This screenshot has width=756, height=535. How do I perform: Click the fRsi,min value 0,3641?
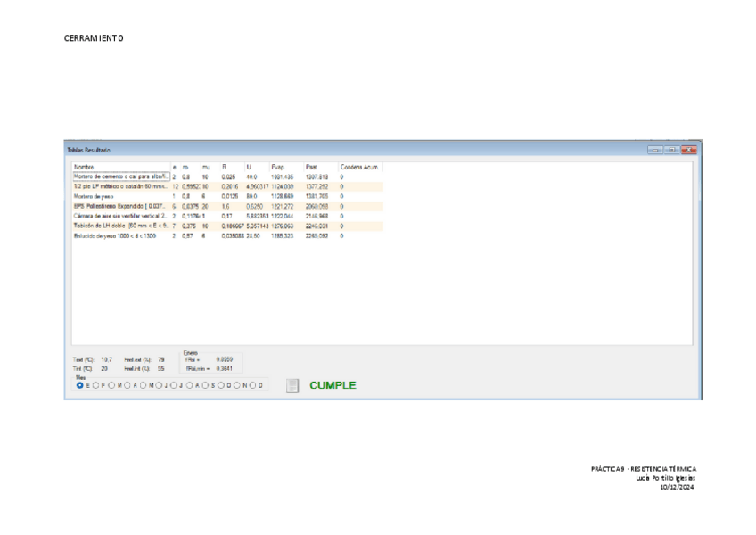coord(224,369)
